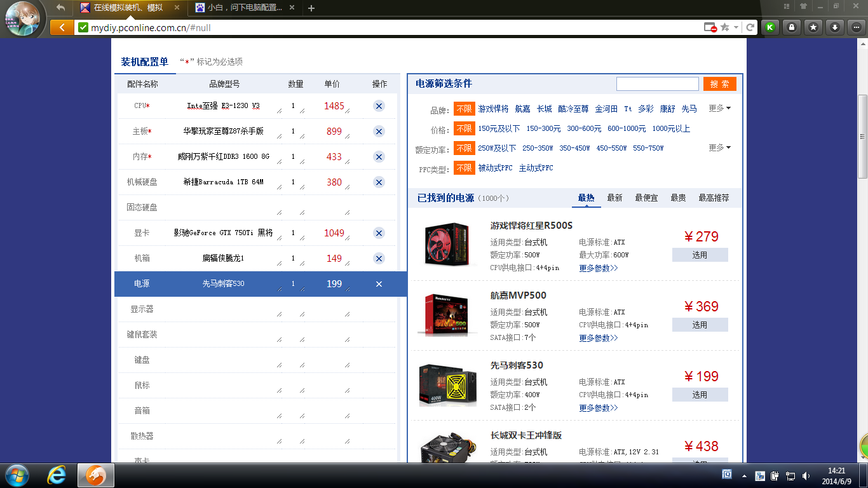Click the grid layout icon in title bar
868x488 pixels.
click(x=787, y=6)
